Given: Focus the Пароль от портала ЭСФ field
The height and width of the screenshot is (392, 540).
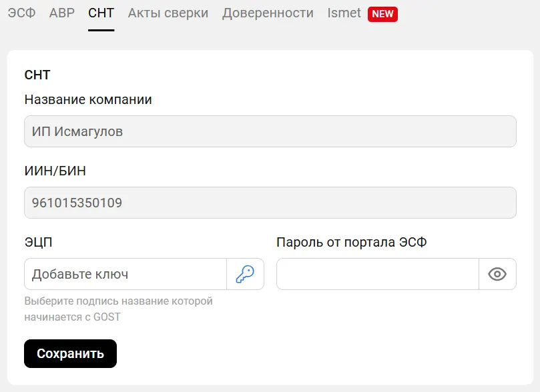Looking at the screenshot, I should [377, 274].
